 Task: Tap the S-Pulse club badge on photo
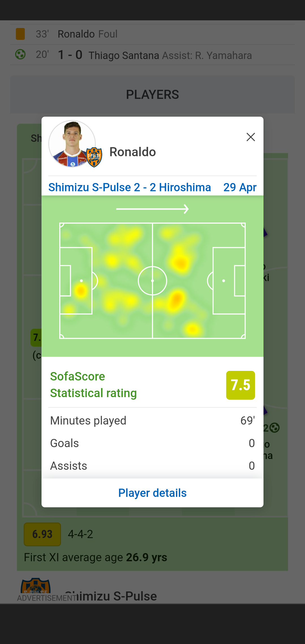[94, 157]
